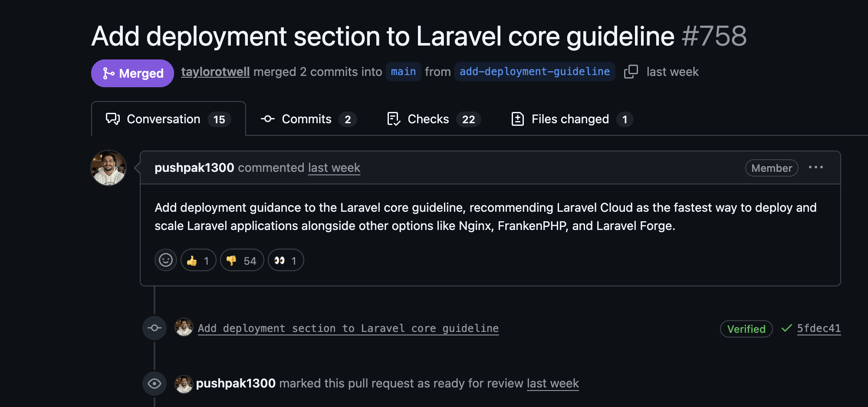Open the main branch label

(x=403, y=71)
